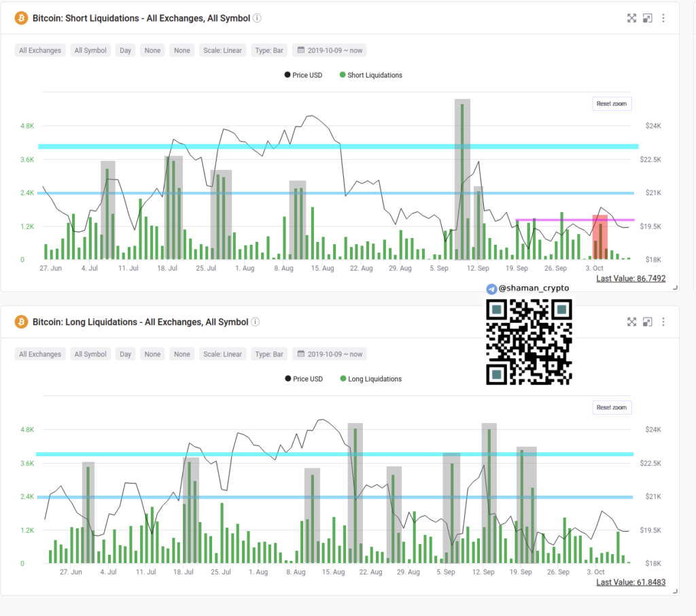
Task: Expand Short Liquidations chart to fullscreen
Action: pos(631,18)
